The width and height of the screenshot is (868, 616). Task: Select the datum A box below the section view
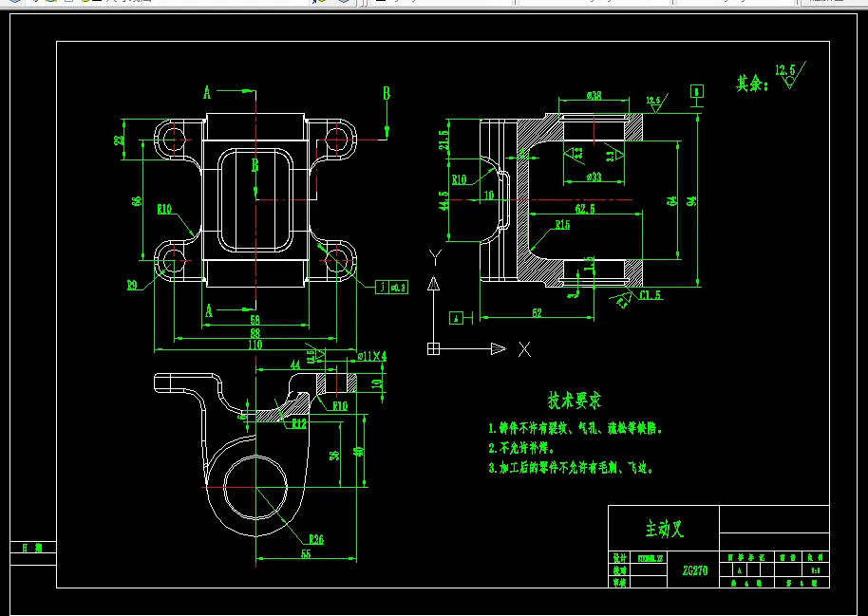(x=456, y=318)
